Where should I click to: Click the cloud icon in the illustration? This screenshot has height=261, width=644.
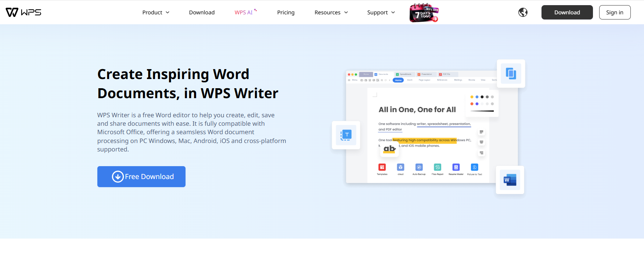400,167
